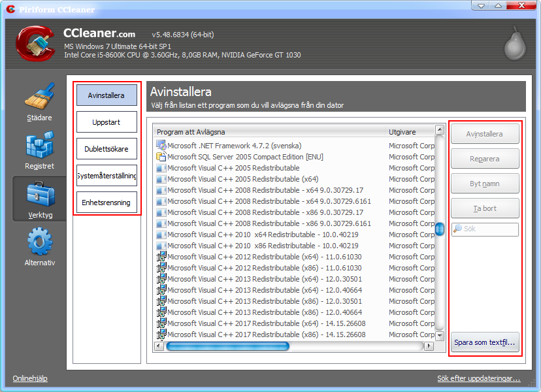Image resolution: width=541 pixels, height=392 pixels.
Task: Select Visual C++ 2017 (x64) 14.15.26608 row
Action: (x=295, y=323)
